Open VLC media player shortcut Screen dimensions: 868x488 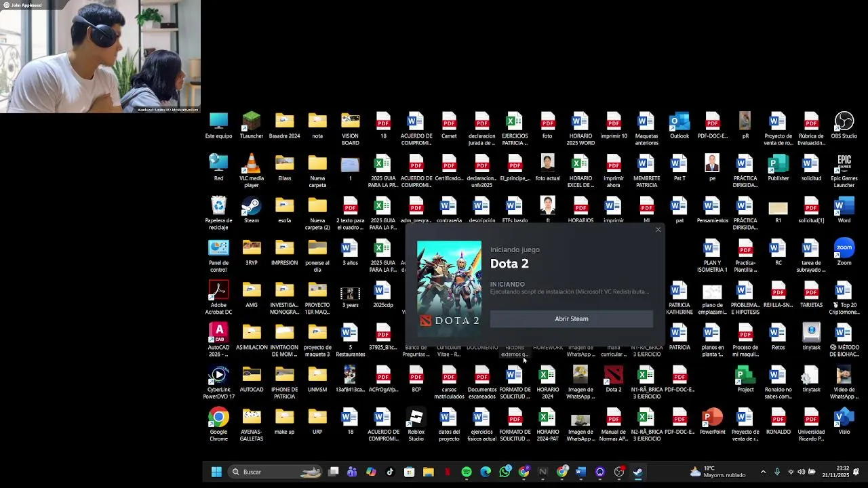tap(252, 171)
